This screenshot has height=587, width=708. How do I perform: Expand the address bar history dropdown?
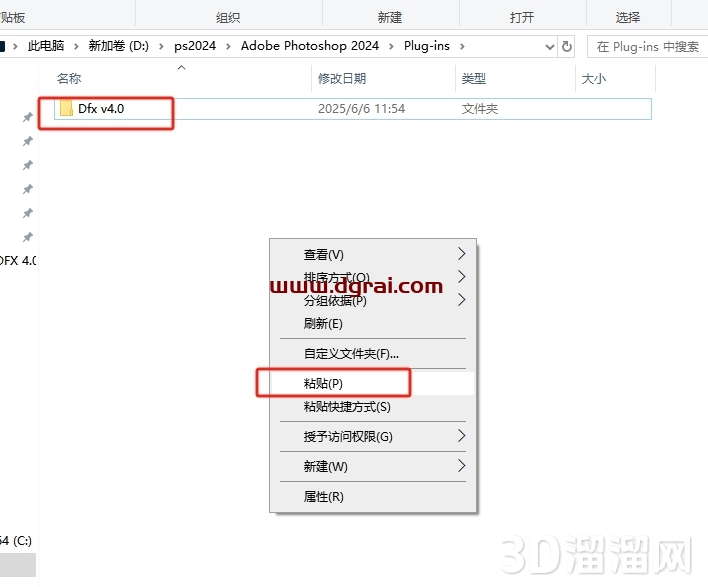click(x=550, y=47)
